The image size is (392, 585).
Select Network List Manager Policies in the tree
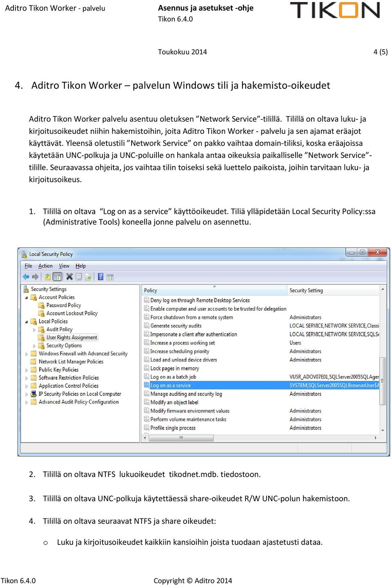tap(71, 362)
